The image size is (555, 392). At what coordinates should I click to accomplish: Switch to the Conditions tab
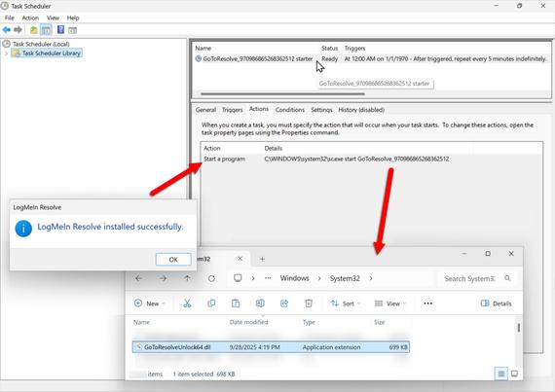pyautogui.click(x=290, y=110)
